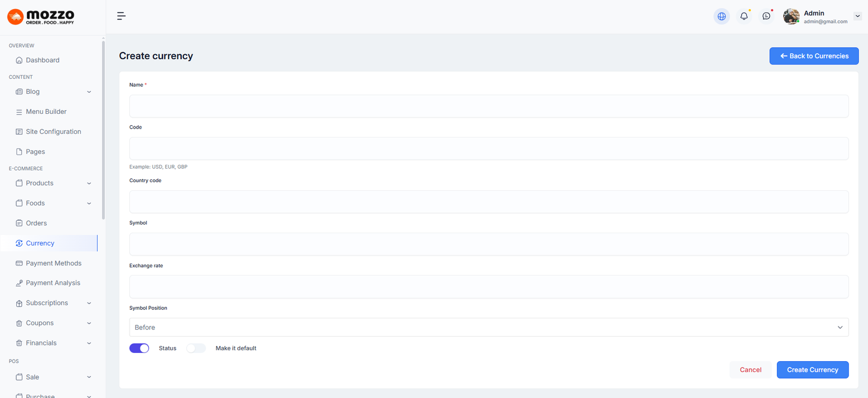Click the Mozzo logo
The height and width of the screenshot is (398, 868).
(41, 17)
